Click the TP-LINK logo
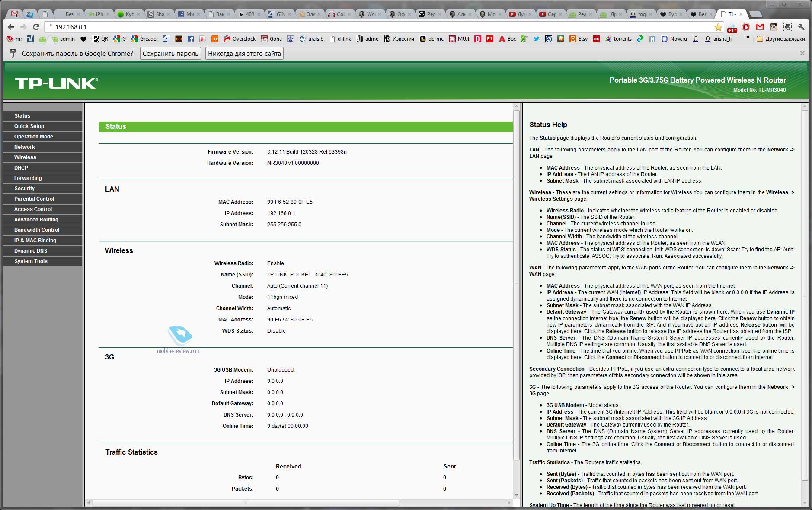The height and width of the screenshot is (510, 812). tap(57, 83)
